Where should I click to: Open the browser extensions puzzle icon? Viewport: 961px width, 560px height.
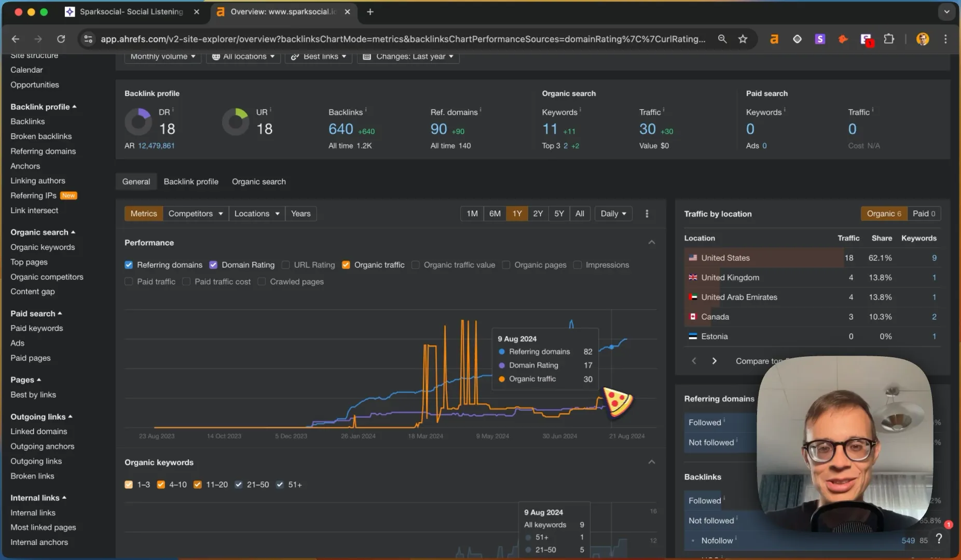click(x=889, y=39)
